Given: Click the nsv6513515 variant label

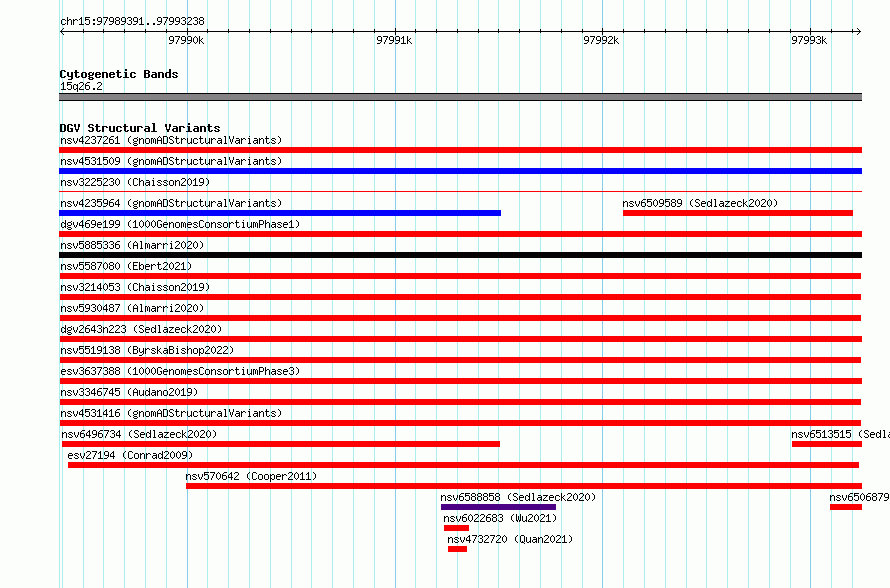Looking at the screenshot, I should (x=841, y=434).
